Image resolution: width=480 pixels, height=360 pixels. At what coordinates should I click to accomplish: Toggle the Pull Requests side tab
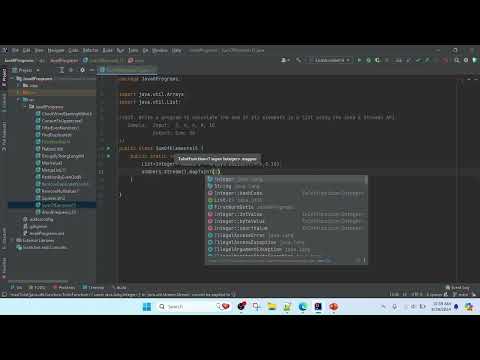(4, 136)
